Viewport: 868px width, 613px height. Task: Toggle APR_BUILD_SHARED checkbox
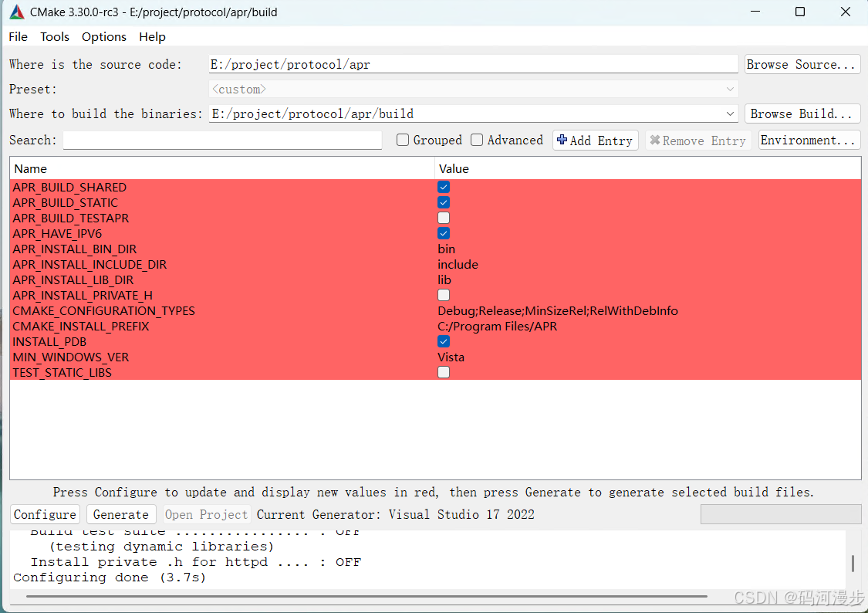444,187
